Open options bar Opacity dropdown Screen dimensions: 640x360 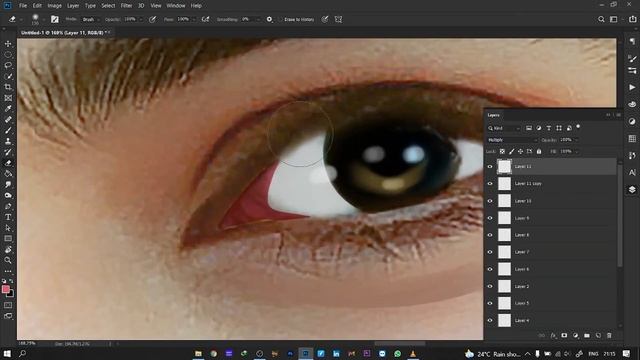141,20
